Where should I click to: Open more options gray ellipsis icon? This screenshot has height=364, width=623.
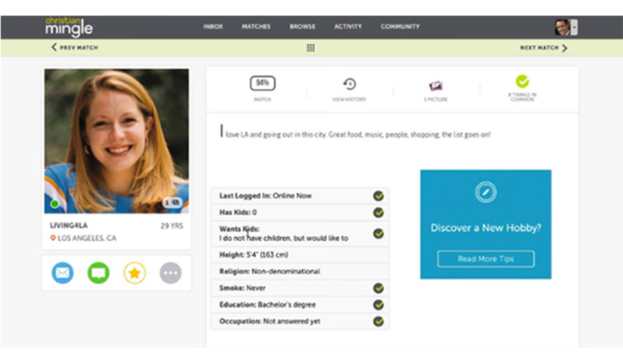[171, 273]
